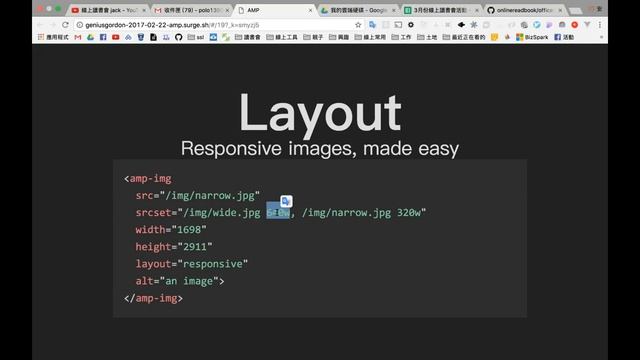Expand the 線上常用 bookmarks folder

click(370, 37)
